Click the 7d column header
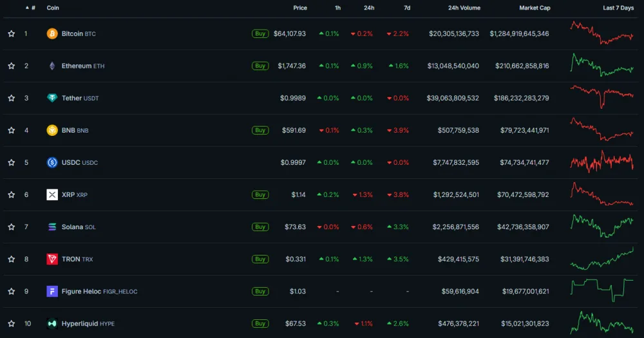Viewport: 644px width, 338px height. 406,8
